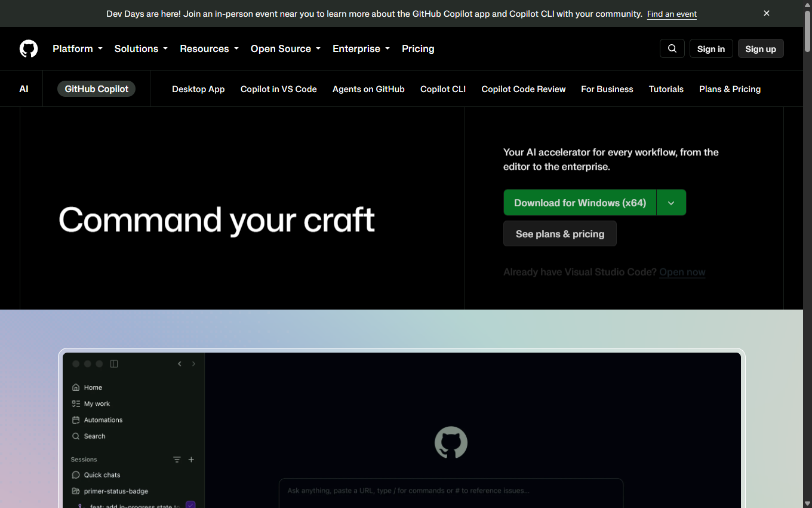Click the Sessions filter icon
812x508 pixels.
[x=177, y=460]
